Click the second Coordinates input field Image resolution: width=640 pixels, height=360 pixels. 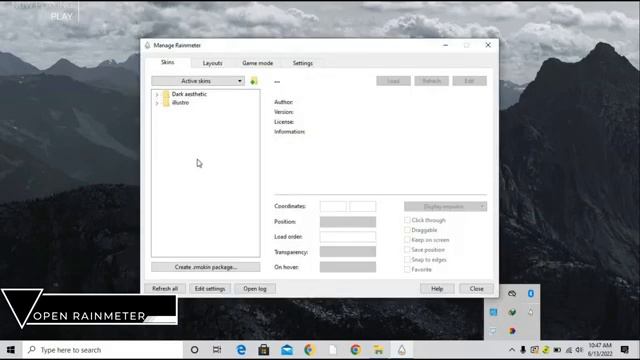[x=362, y=207]
